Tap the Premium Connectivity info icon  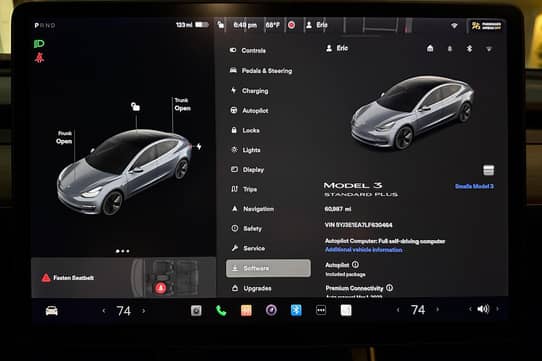click(390, 288)
